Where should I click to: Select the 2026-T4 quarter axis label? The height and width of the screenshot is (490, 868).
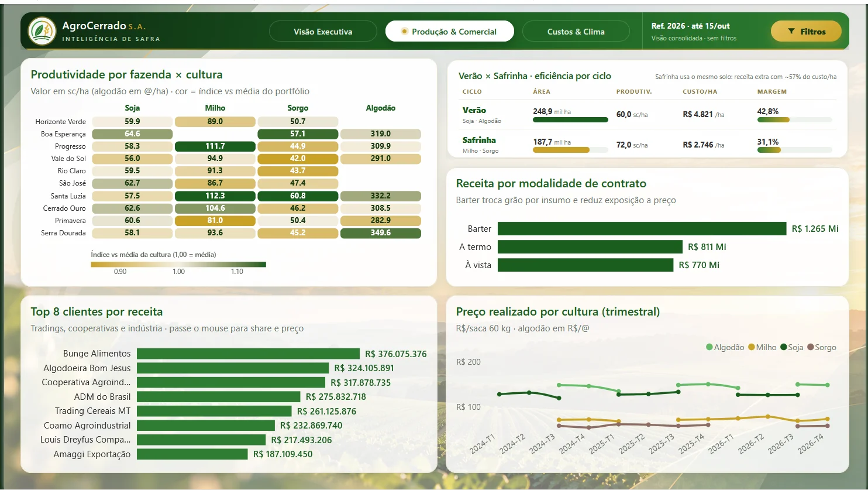[811, 444]
